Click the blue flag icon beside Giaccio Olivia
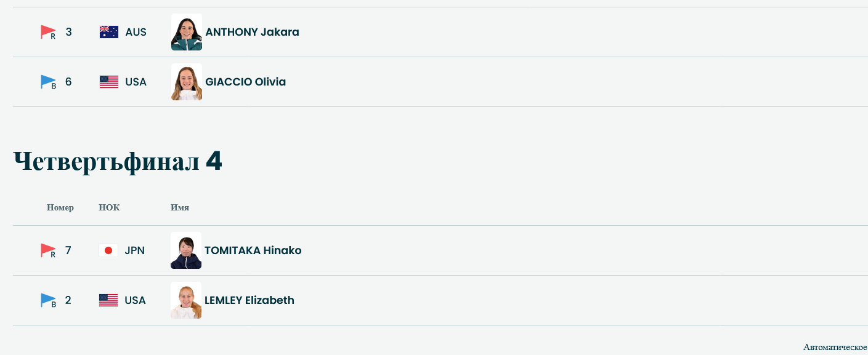Viewport: 868px width, 355px height. point(47,82)
